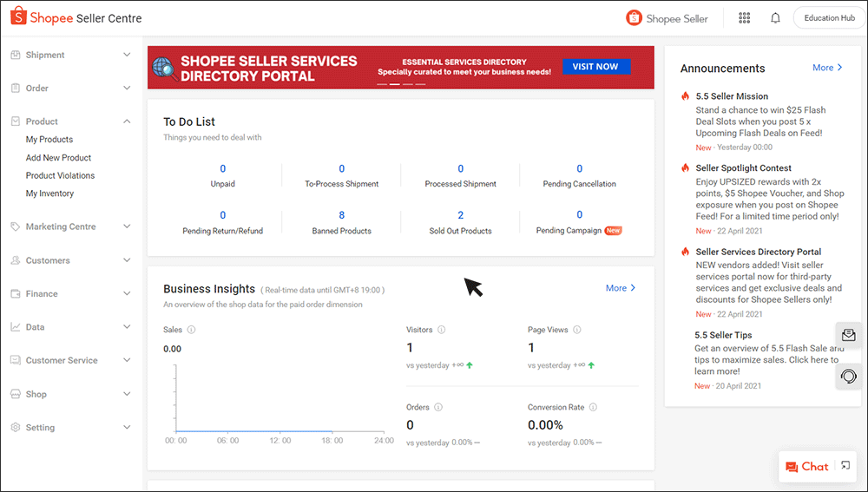Expand the Customer Service chevron
868x492 pixels.
(x=127, y=360)
